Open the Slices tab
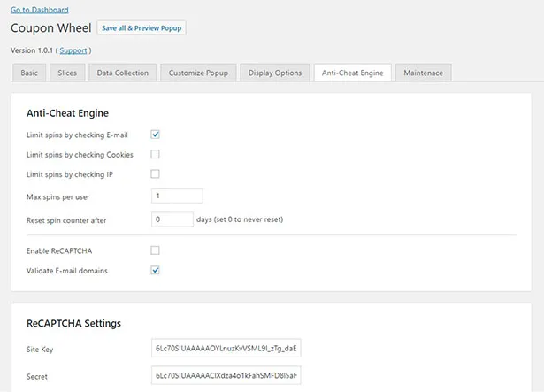This screenshot has width=544, height=392. pyautogui.click(x=67, y=73)
